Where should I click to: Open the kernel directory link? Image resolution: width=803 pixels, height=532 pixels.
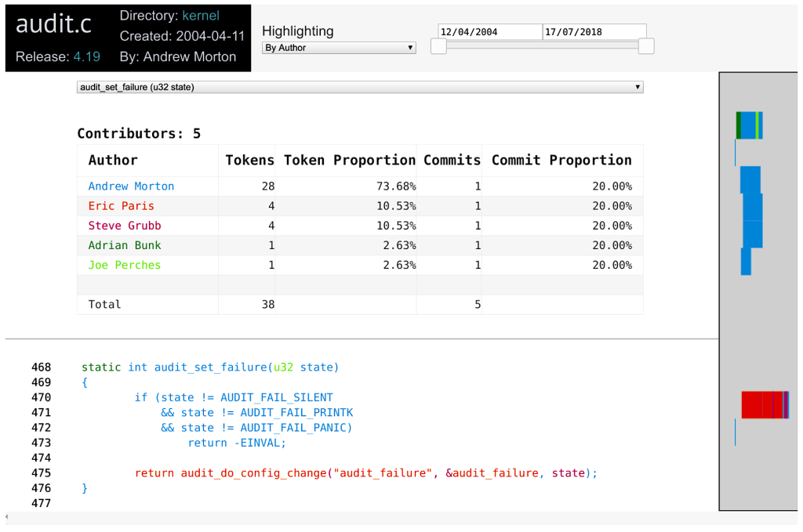tap(201, 16)
